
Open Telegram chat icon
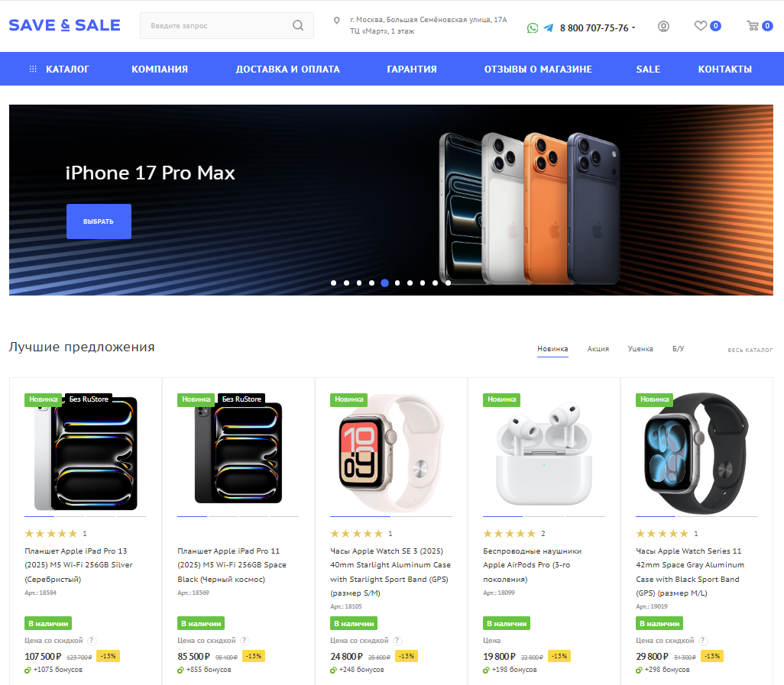pyautogui.click(x=549, y=28)
